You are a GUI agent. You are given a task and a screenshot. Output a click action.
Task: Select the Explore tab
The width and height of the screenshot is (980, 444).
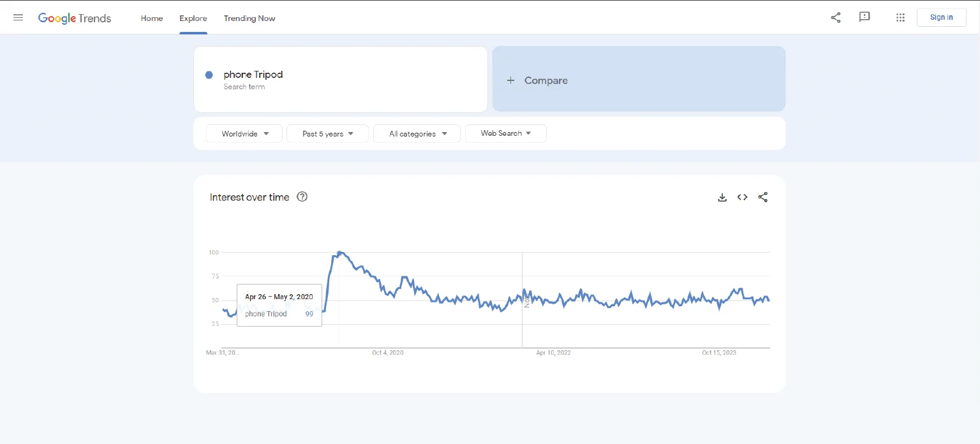point(193,18)
